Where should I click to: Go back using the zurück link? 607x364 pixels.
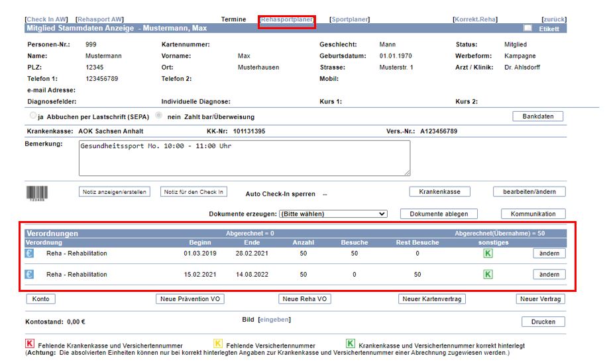(x=554, y=20)
